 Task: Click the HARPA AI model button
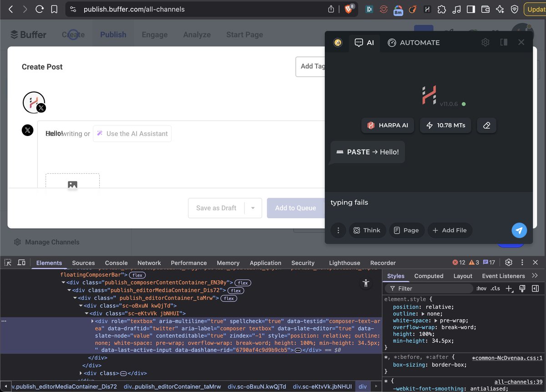click(388, 125)
